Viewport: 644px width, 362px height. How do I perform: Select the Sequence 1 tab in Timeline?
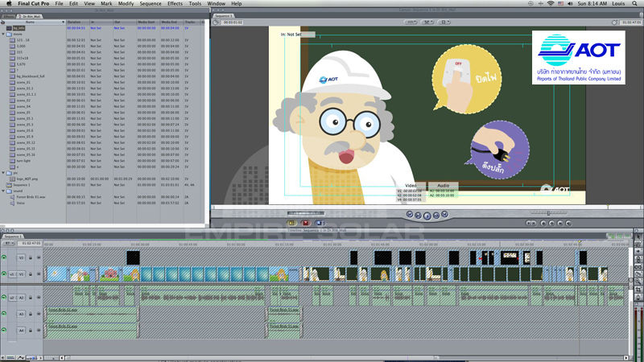pos(12,237)
